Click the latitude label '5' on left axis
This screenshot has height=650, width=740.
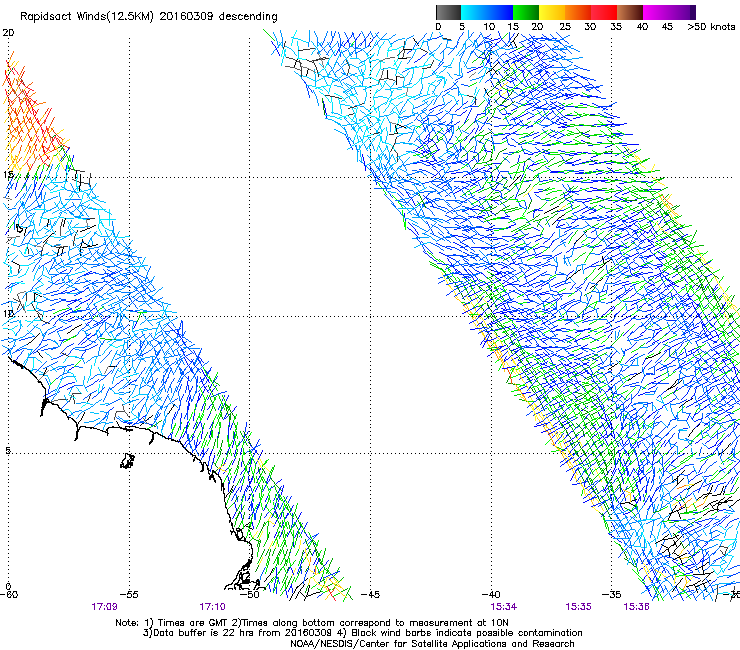(8, 450)
